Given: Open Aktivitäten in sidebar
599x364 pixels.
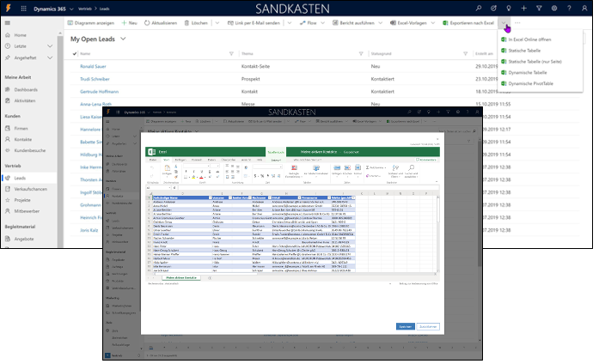Looking at the screenshot, I should (25, 100).
